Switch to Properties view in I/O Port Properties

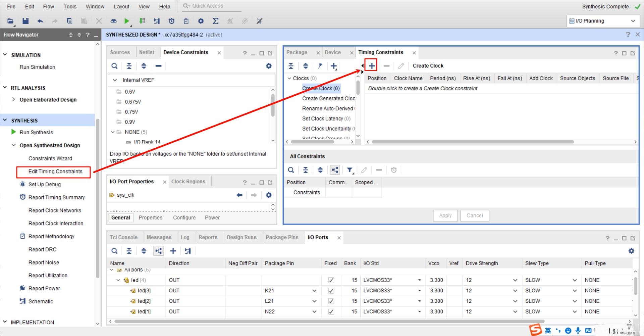click(150, 218)
